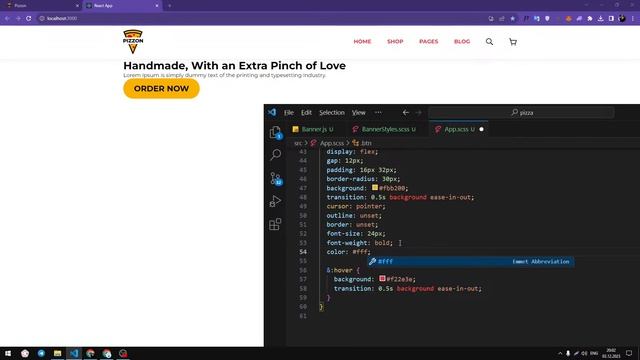Click the 'Handmade, With an Extra Pinch of Love' heading
Screen dimensions: 640x360
[x=234, y=66]
